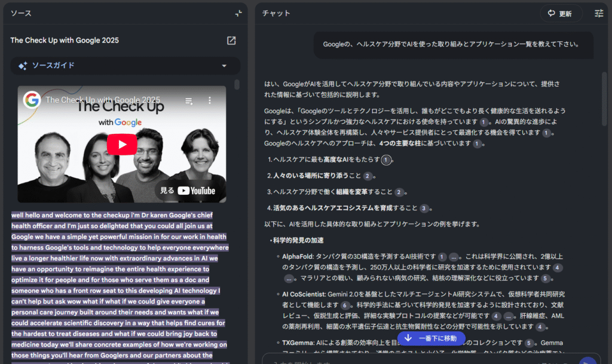Click heading 科学的発見の加速

(298, 240)
